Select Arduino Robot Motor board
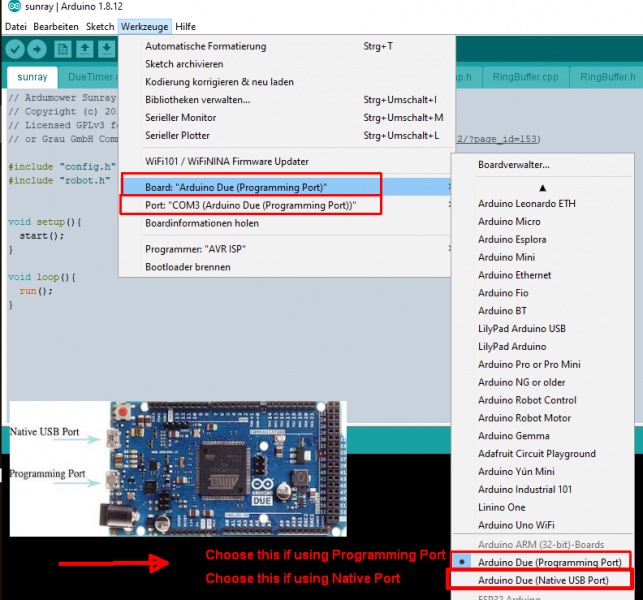 [x=543, y=418]
